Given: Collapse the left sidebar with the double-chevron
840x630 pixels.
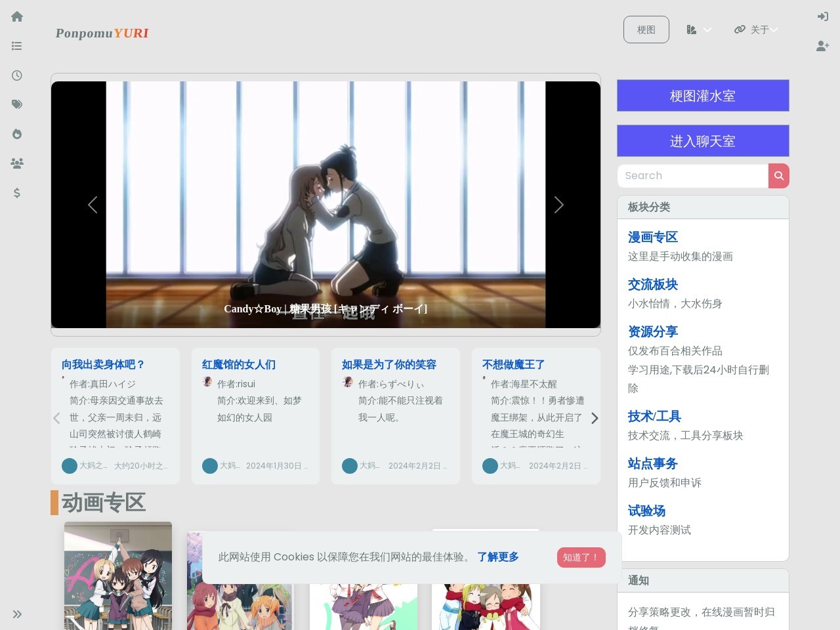Looking at the screenshot, I should point(16,614).
